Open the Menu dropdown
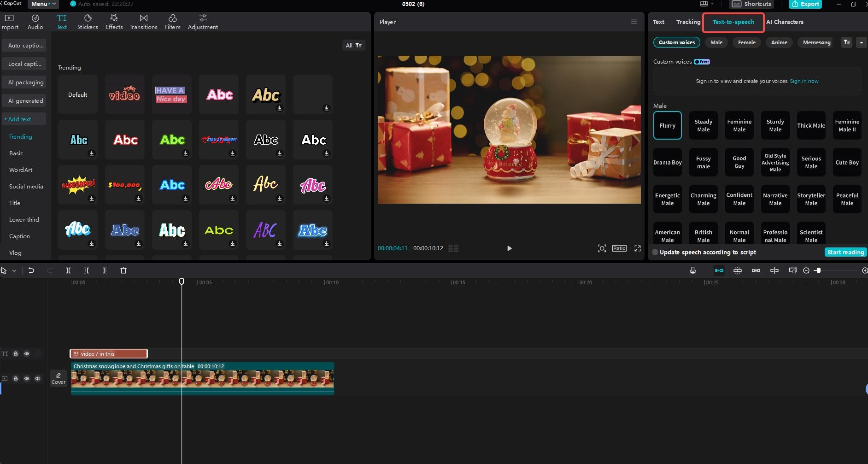 point(43,4)
